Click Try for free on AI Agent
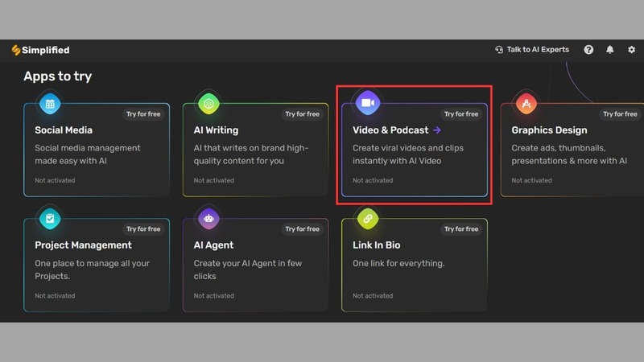 pos(303,229)
